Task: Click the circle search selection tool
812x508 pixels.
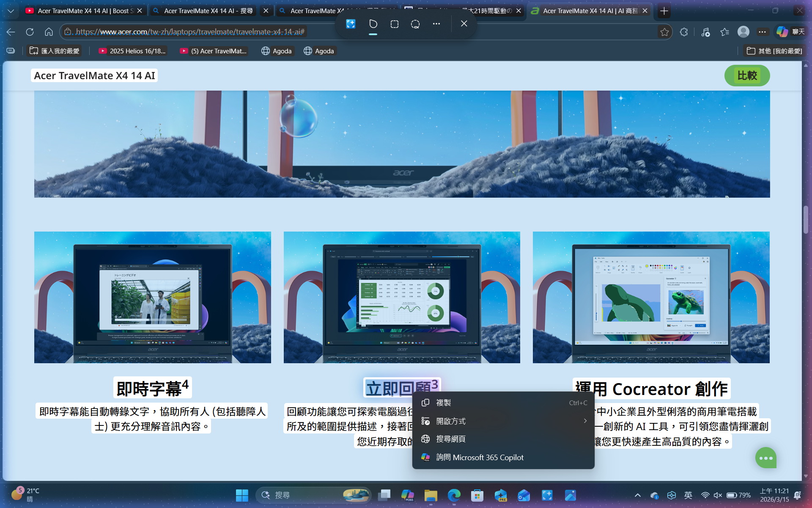Action: pos(415,24)
